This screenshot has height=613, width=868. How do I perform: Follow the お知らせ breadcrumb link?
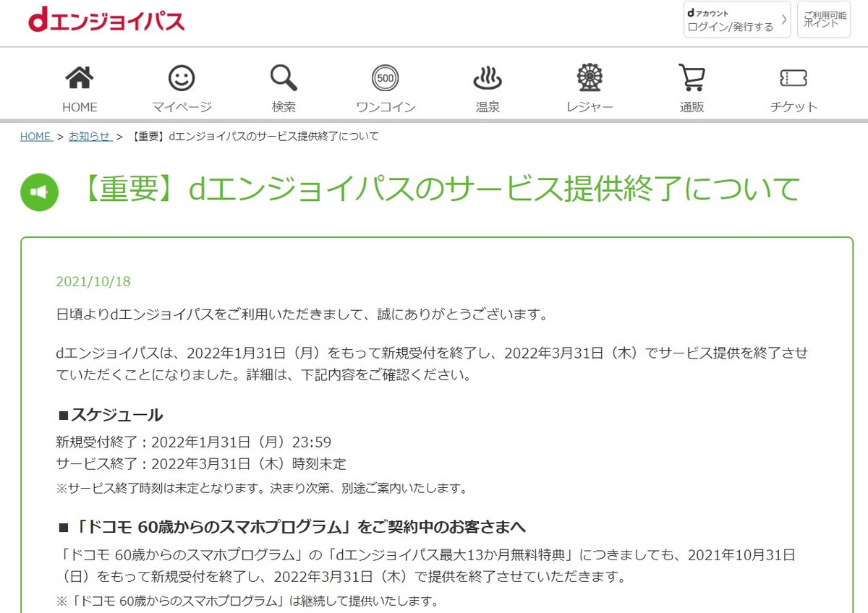pos(90,137)
